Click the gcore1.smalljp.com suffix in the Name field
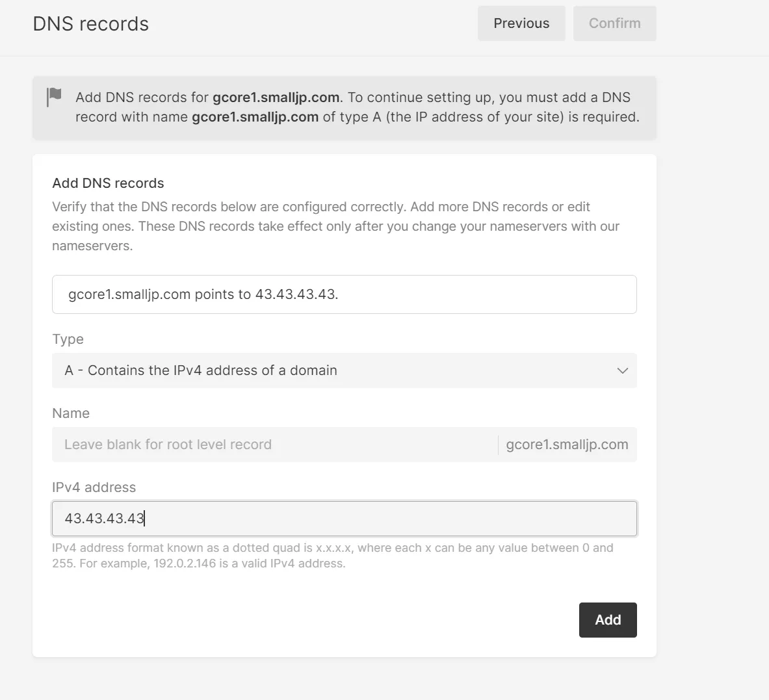The width and height of the screenshot is (769, 700). tap(567, 445)
